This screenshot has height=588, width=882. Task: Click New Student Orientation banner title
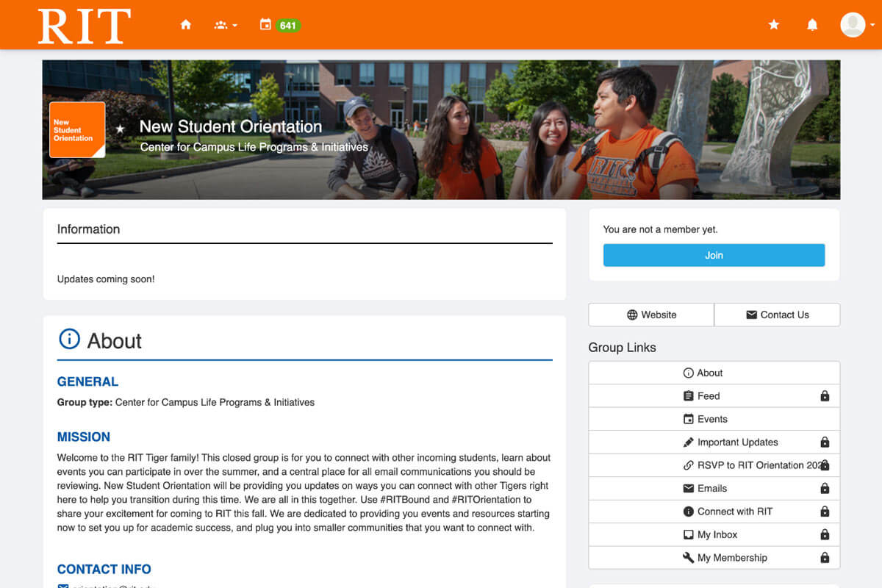point(231,126)
